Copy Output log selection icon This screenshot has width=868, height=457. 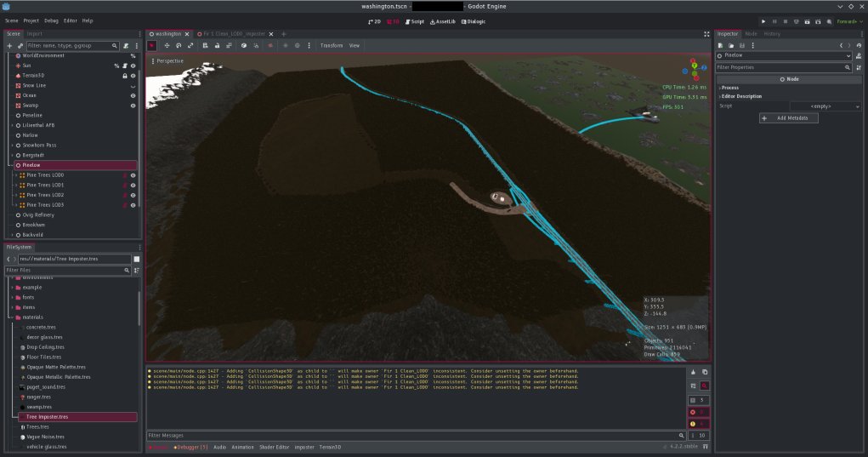pos(705,372)
